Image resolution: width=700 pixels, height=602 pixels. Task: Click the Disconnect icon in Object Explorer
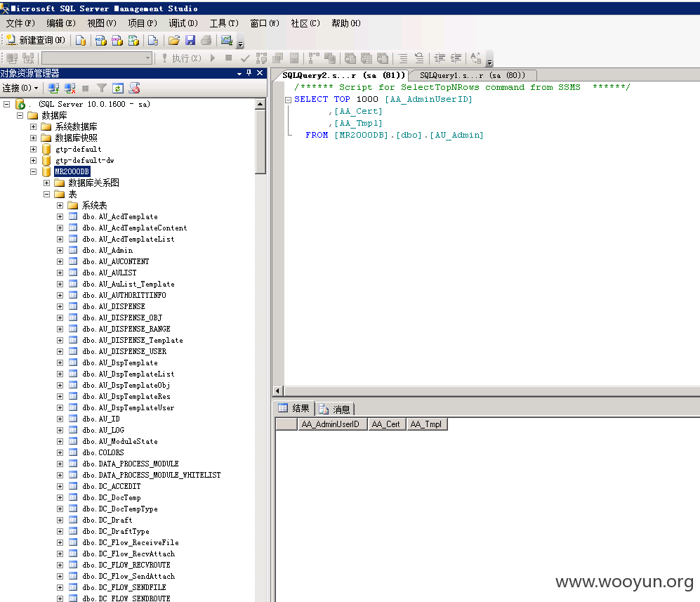coord(70,88)
